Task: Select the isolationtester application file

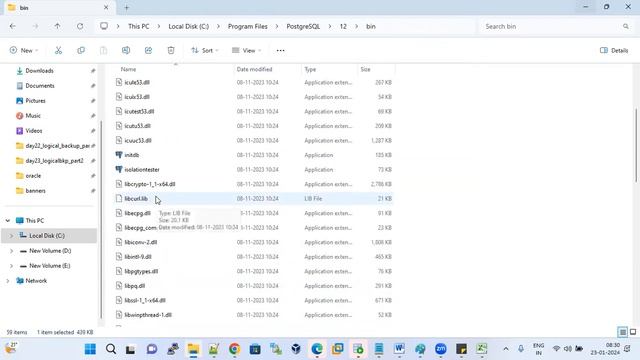Action: (x=142, y=169)
